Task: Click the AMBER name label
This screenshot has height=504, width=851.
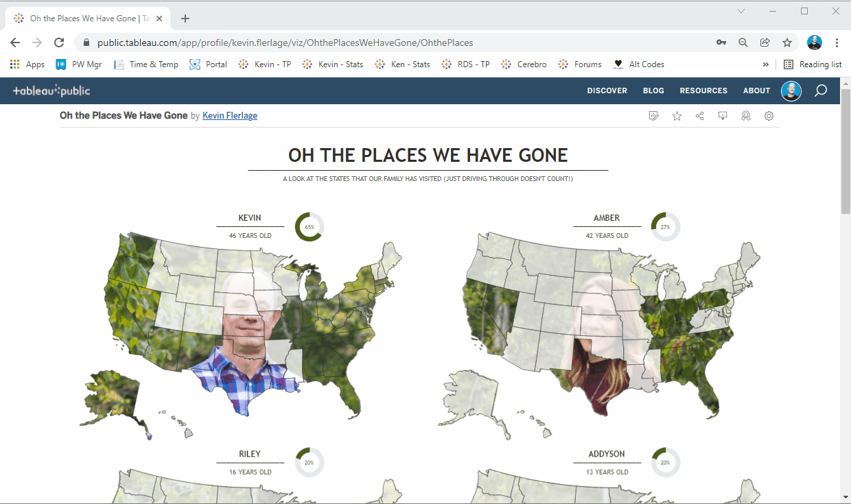Action: [607, 218]
